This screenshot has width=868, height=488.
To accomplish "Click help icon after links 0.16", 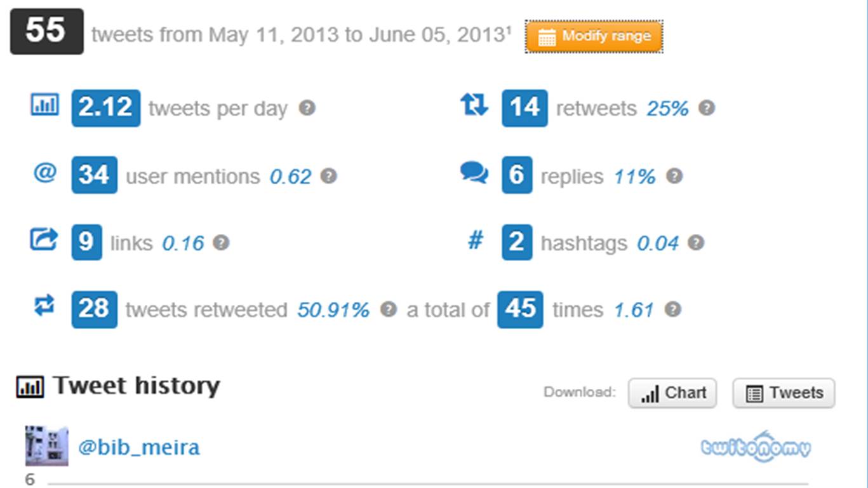I will coord(220,242).
